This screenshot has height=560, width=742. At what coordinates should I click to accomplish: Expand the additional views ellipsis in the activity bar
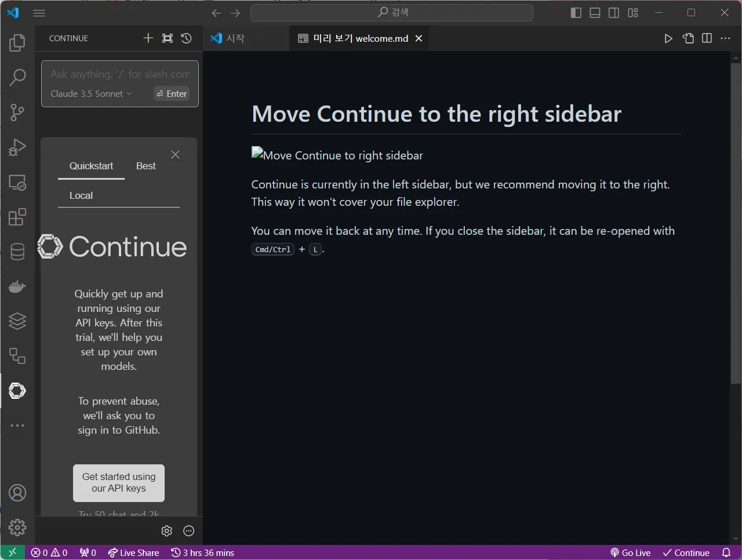(17, 426)
